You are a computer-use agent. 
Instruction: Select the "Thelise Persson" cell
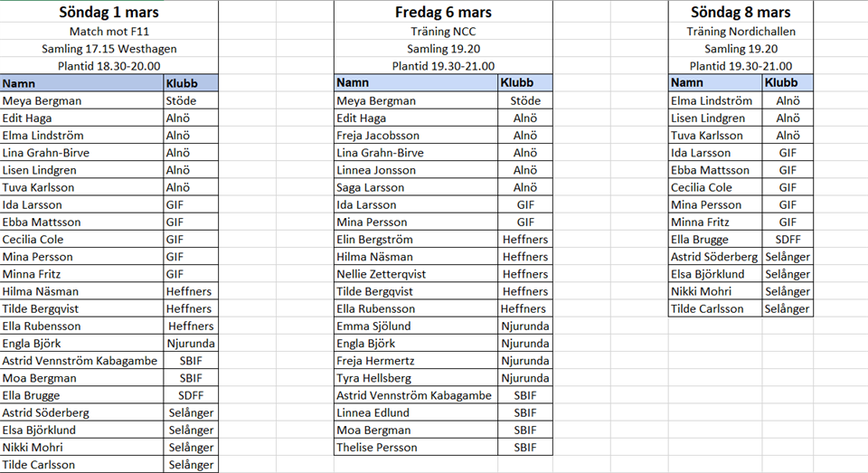point(416,448)
